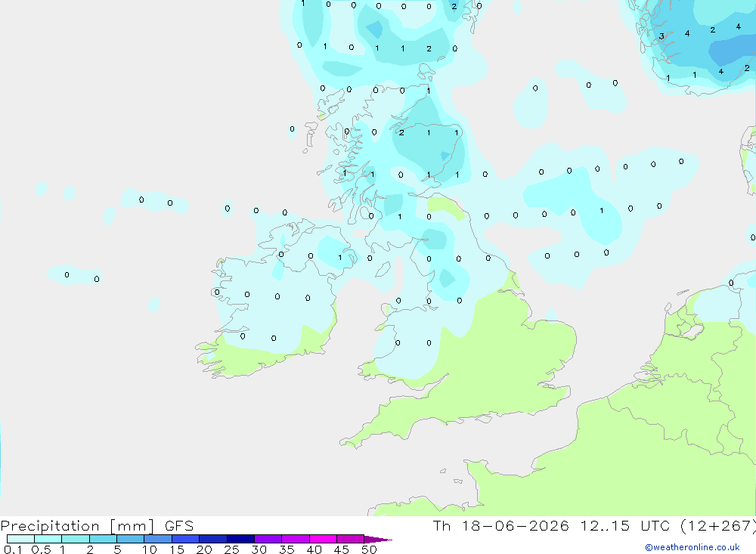Viewport: 756px width, 554px height.
Task: Click the 0.1–0.5 mm lightest cyan legend swatch
Action: [x=20, y=539]
